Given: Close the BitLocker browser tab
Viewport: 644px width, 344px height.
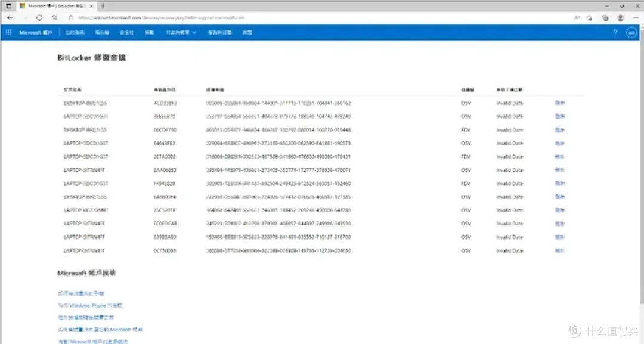Looking at the screenshot, I should pyautogui.click(x=91, y=6).
